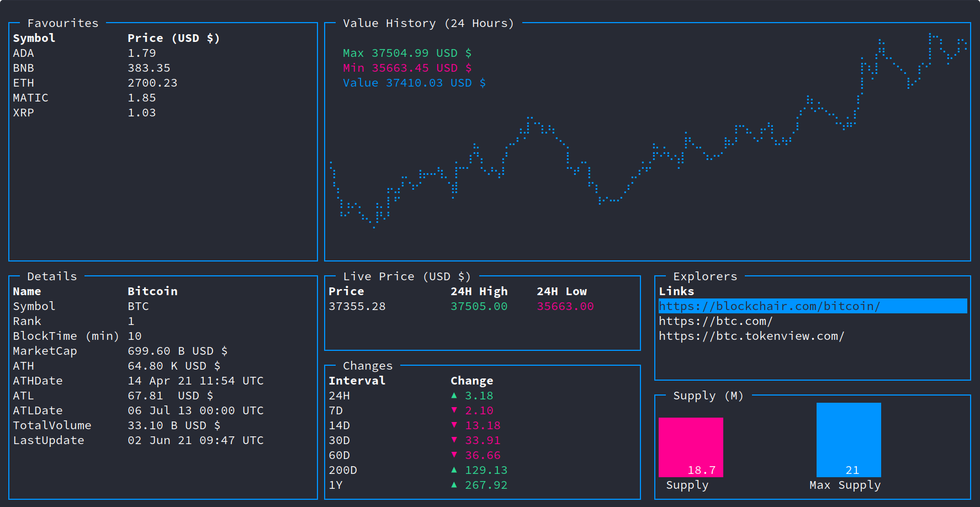Screen dimensions: 980x507
Task: Click the Rank value 1 in Details
Action: pyautogui.click(x=131, y=321)
